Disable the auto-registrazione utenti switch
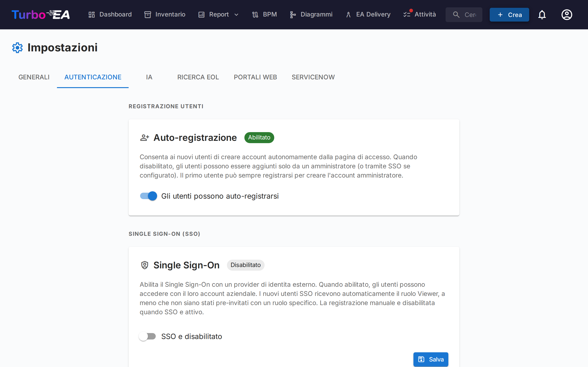The height and width of the screenshot is (367, 588). tap(149, 196)
